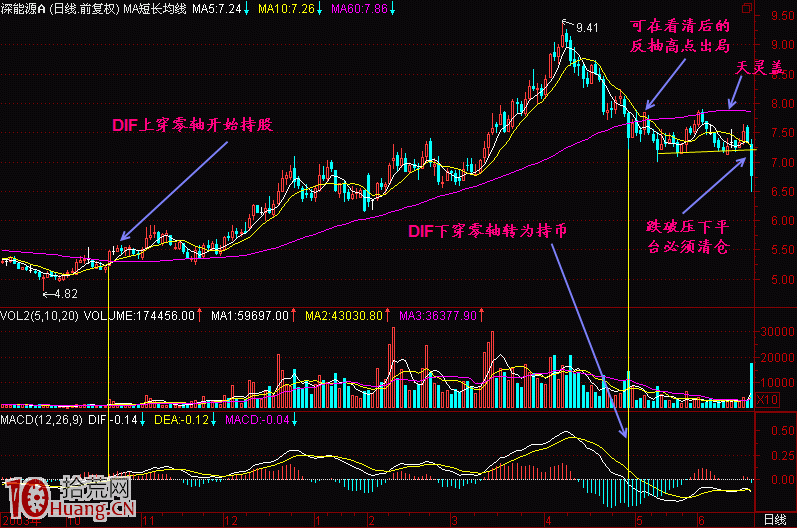Screen dimensions: 797x528
Task: Click the 20000 volume axis label
Action: click(777, 357)
